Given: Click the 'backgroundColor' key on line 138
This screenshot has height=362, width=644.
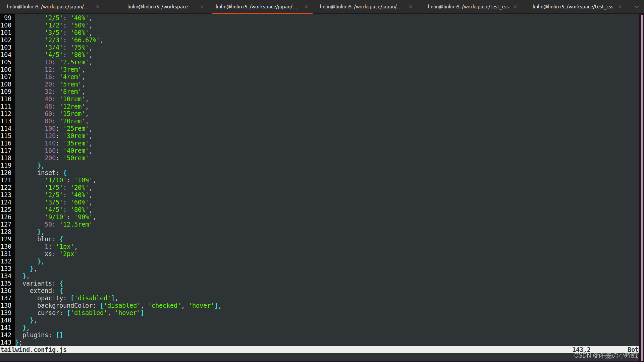Looking at the screenshot, I should (65, 306).
